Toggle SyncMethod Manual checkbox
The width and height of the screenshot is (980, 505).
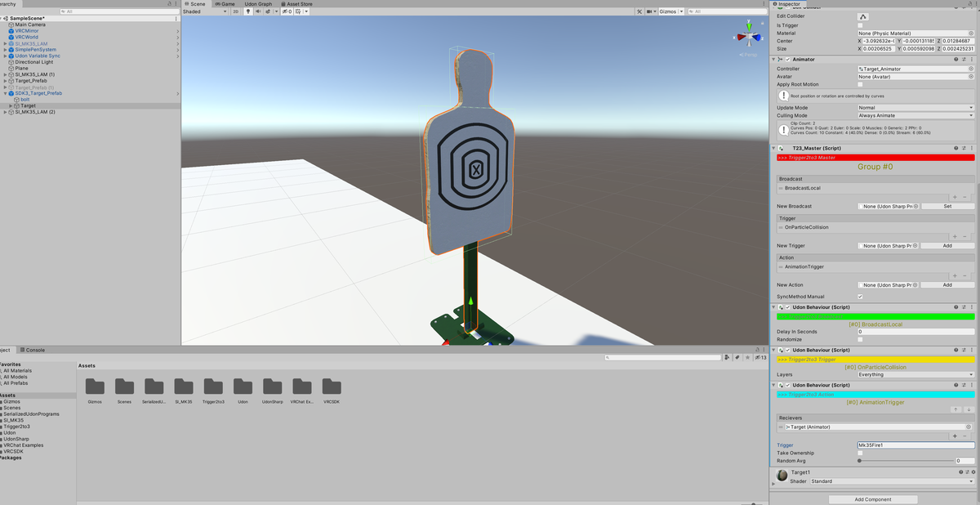[860, 297]
